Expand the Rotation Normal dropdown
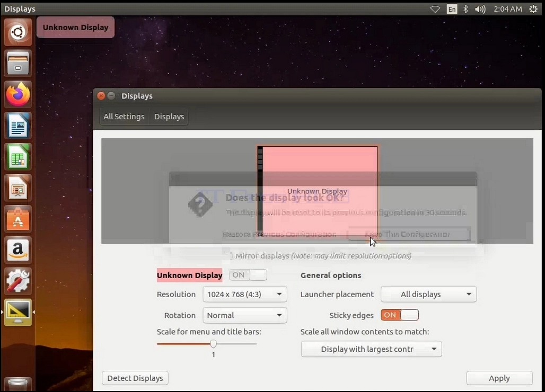The image size is (545, 392). tap(245, 315)
